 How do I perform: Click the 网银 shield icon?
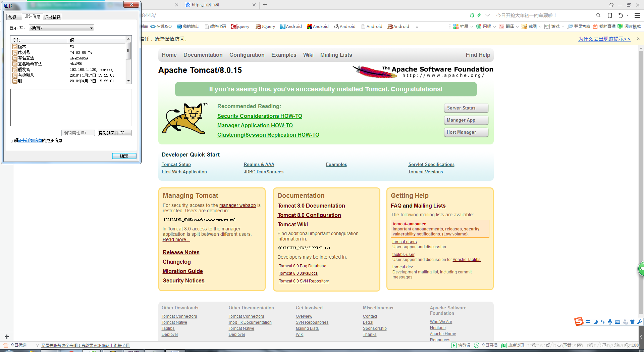point(479,27)
